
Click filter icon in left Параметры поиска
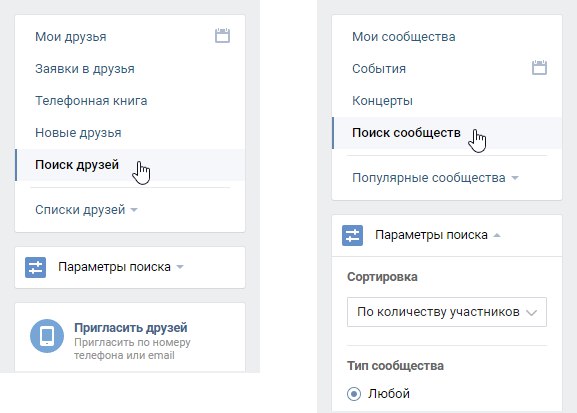pos(35,267)
